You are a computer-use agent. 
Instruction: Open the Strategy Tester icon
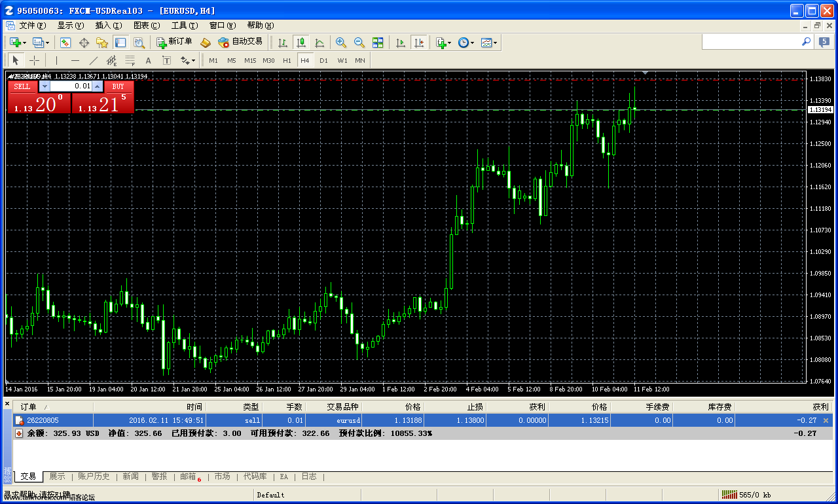click(x=139, y=43)
